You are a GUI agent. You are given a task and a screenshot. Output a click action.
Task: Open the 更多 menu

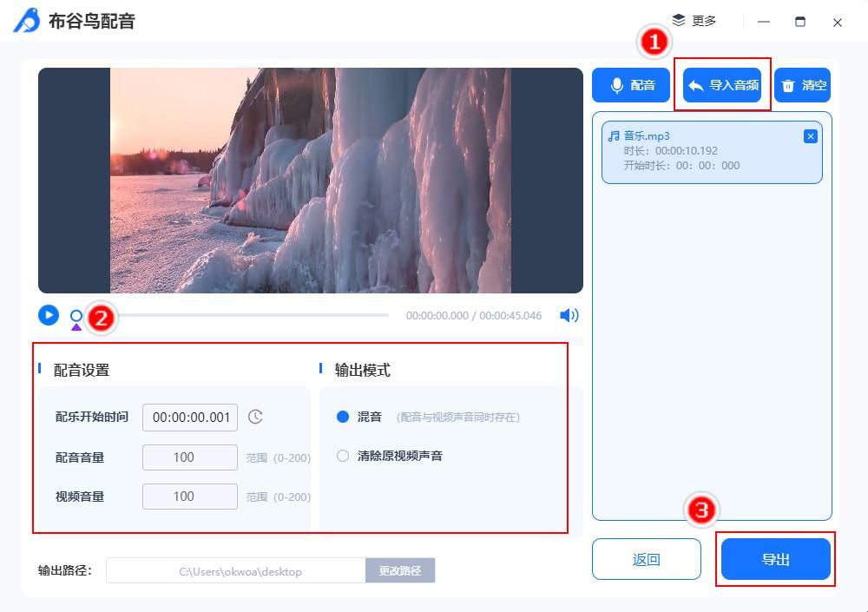coord(700,19)
